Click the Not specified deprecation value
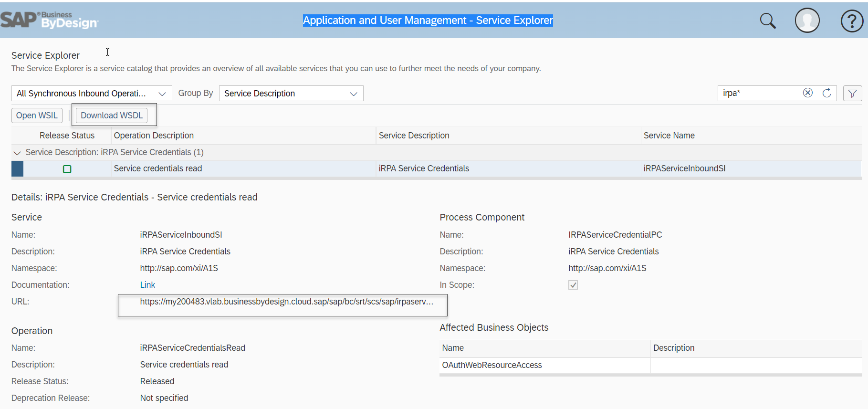 point(164,398)
